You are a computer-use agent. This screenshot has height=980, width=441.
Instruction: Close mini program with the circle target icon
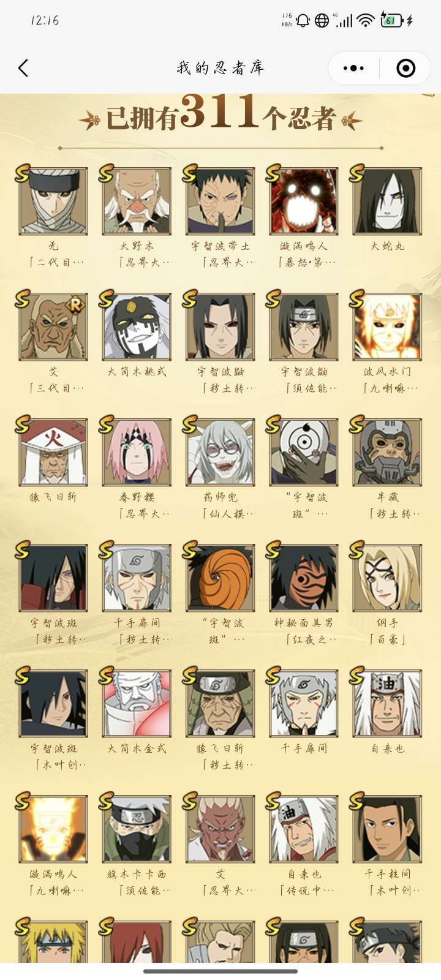[405, 68]
